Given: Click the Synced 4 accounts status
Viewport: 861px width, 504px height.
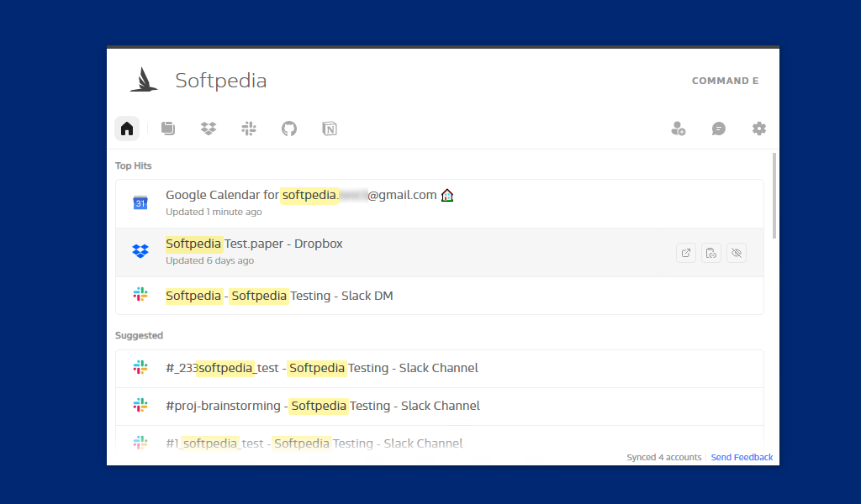Looking at the screenshot, I should click(x=664, y=458).
